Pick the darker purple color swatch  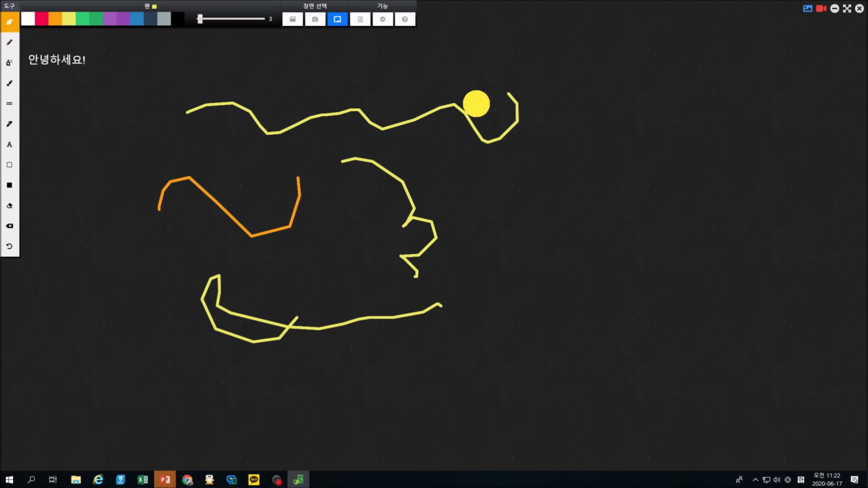[x=123, y=19]
